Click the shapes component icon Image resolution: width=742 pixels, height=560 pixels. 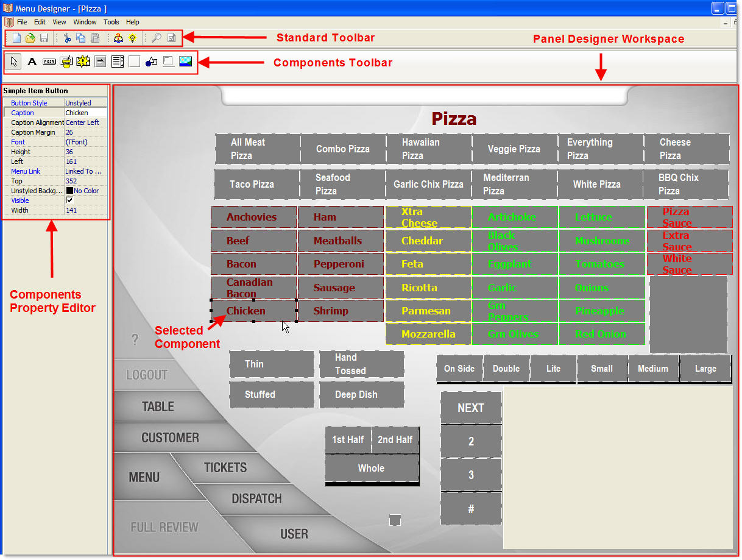click(152, 62)
